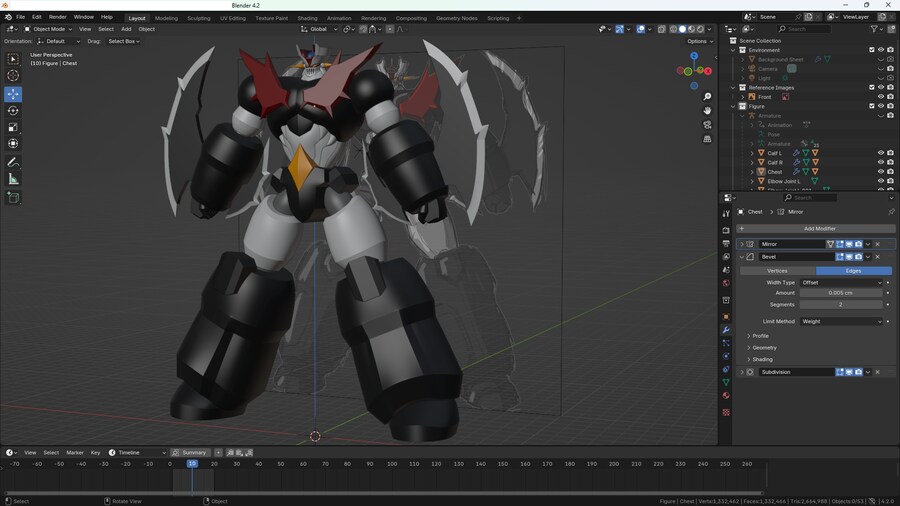Select the Rotate tool in toolbar
900x506 pixels.
[13, 111]
